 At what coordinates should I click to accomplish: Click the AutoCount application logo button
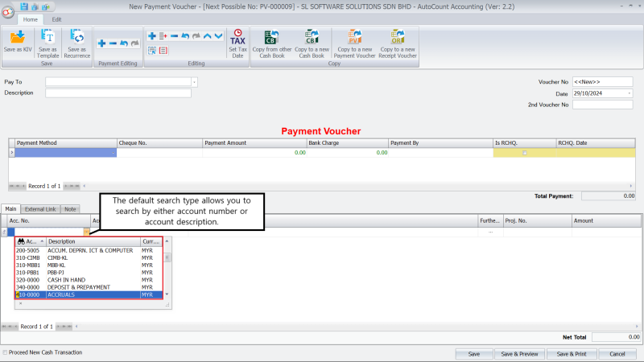pos(7,12)
